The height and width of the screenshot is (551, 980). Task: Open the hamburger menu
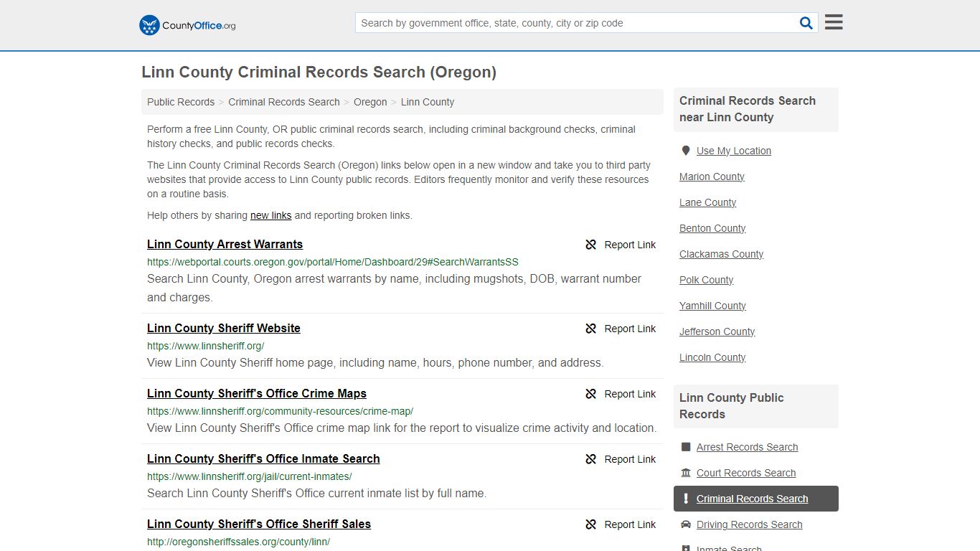834,22
